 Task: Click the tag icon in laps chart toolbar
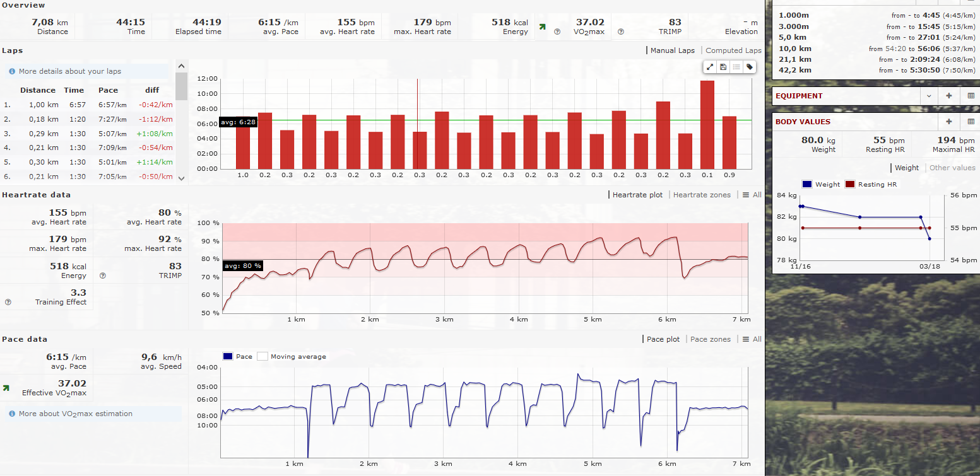750,67
